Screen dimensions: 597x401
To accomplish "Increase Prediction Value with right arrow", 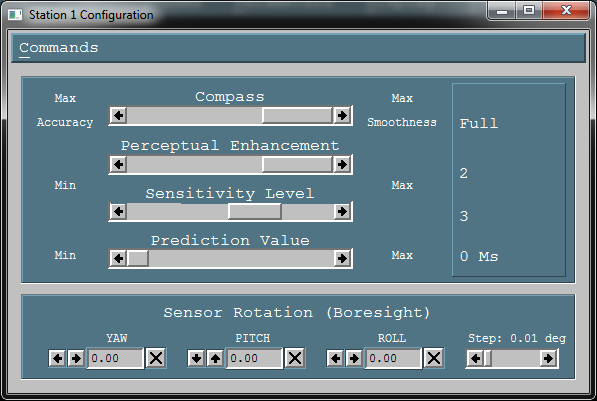I will tap(342, 259).
